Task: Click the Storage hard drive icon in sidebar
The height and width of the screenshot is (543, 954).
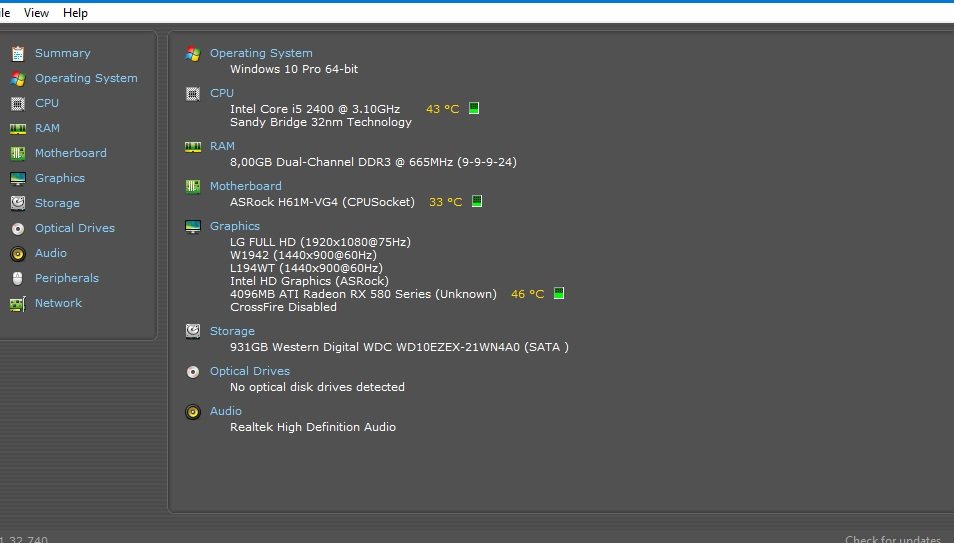Action: 18,203
